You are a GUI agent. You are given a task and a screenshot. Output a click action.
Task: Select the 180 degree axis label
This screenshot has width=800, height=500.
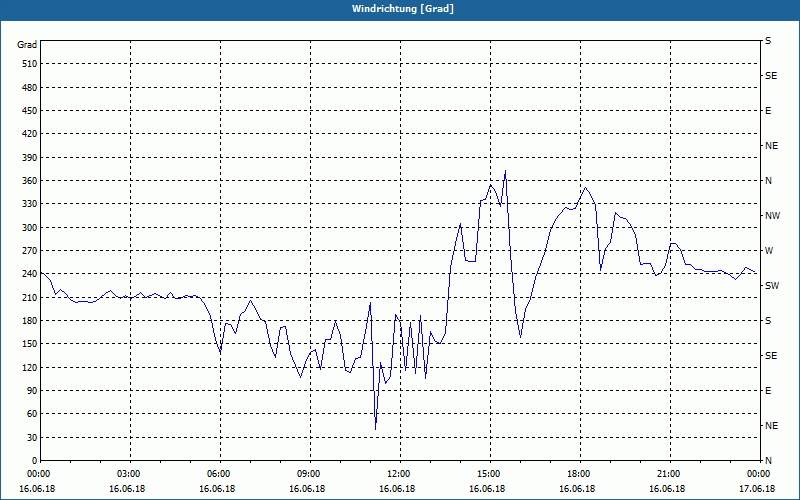(x=30, y=321)
